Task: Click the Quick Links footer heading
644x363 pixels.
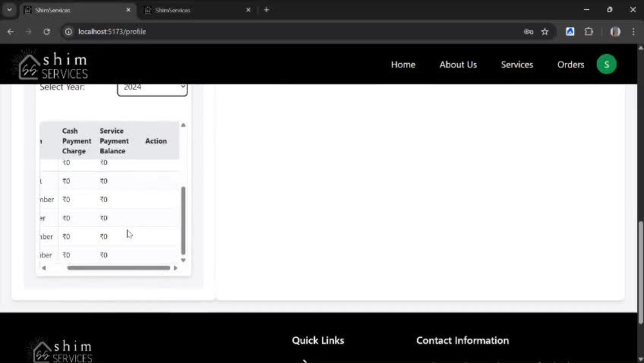Action: point(318,340)
